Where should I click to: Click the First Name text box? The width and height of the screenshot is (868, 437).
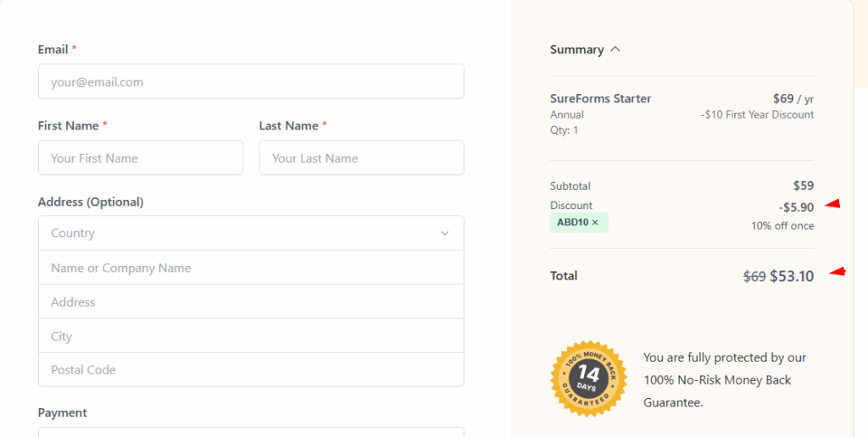140,158
